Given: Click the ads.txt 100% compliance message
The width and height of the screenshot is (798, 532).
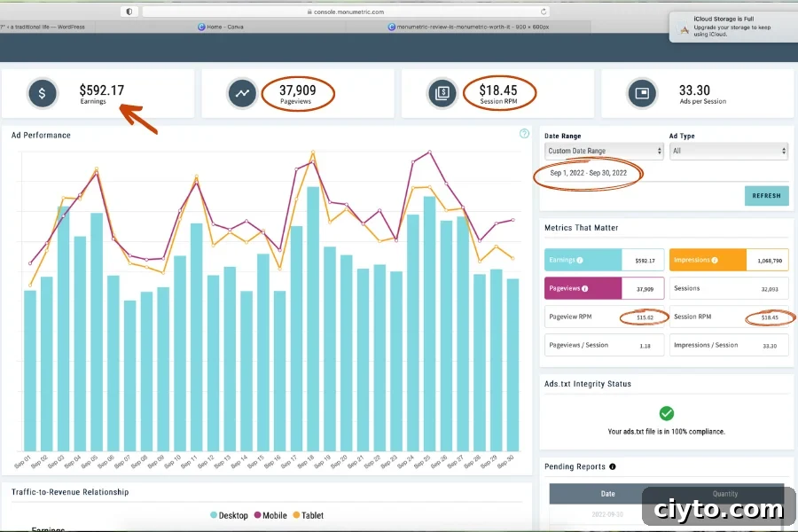Looking at the screenshot, I should coord(666,431).
